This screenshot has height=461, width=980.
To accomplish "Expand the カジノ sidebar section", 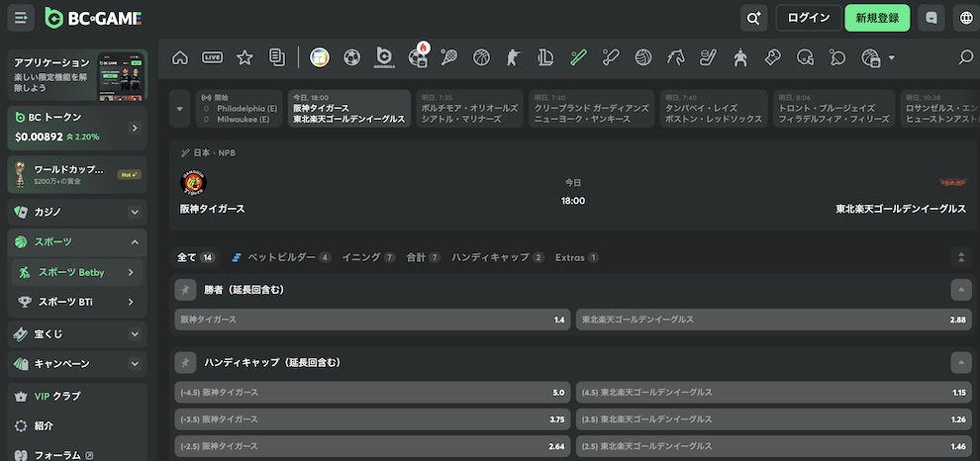I will click(x=135, y=213).
